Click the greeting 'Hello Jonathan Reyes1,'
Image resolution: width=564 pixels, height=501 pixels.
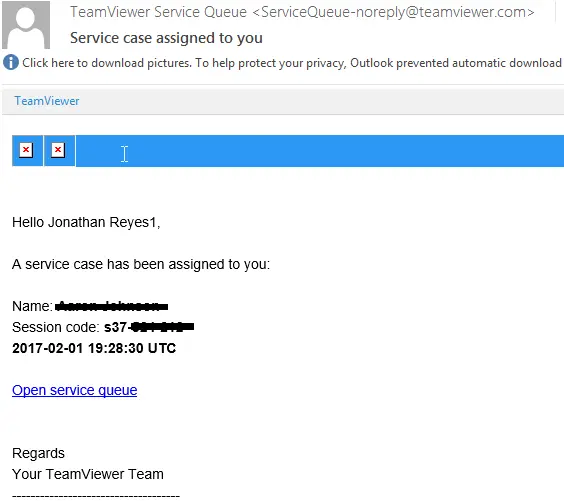click(x=86, y=222)
